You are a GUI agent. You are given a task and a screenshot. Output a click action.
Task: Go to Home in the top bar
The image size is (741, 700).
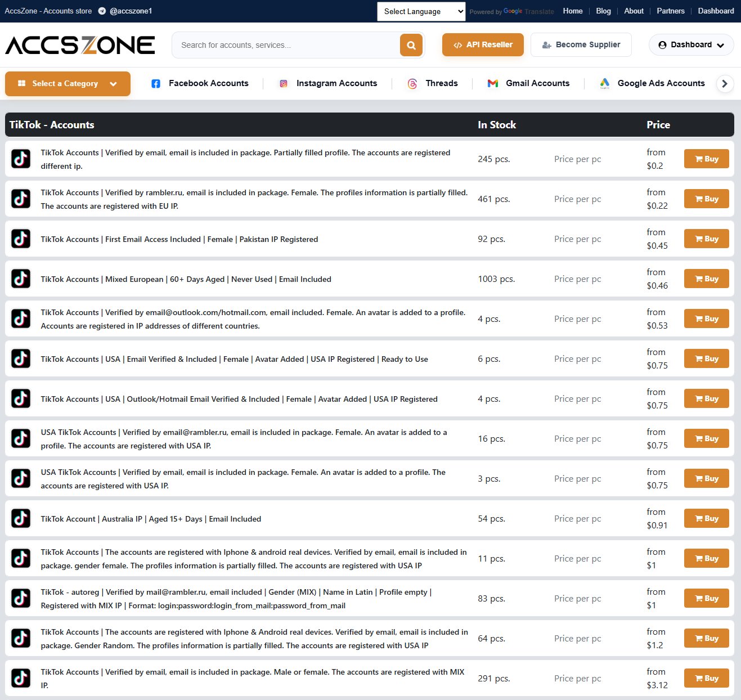point(573,11)
